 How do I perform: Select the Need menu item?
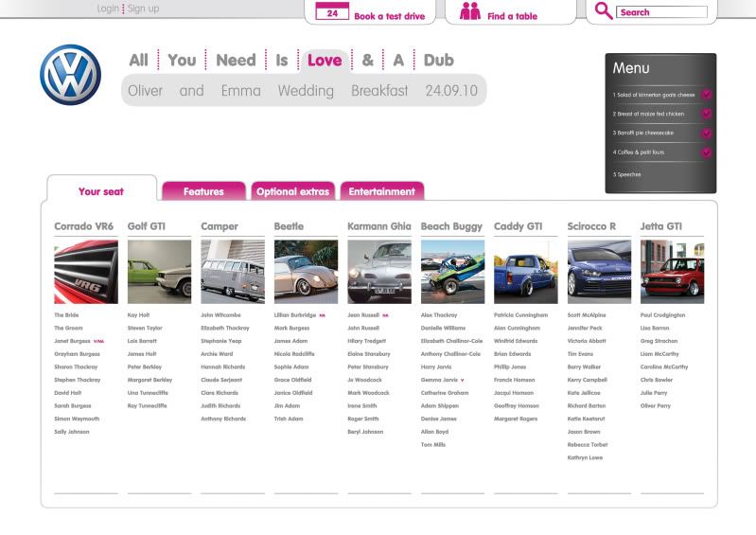pyautogui.click(x=236, y=61)
